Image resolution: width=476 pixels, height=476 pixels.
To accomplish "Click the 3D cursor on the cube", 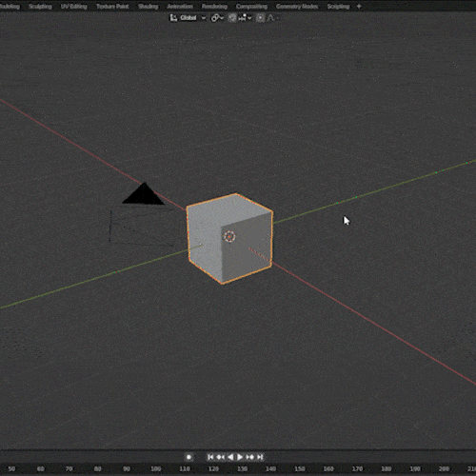I will point(229,236).
